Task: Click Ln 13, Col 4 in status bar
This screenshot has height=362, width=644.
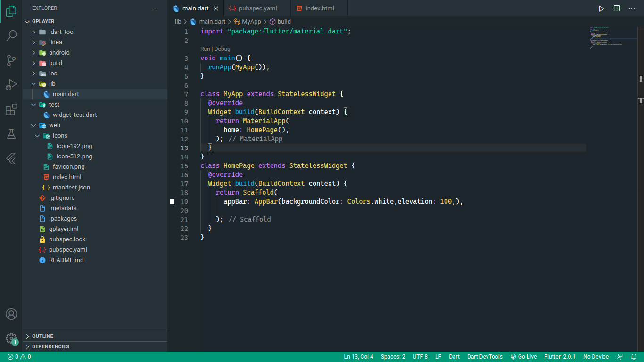Action: click(359, 357)
